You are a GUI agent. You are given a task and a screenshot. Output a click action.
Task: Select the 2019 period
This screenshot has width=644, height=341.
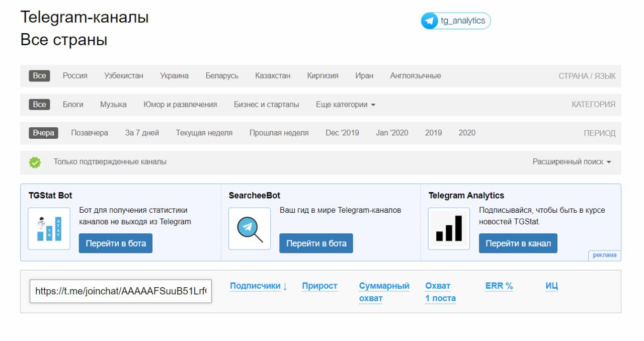coord(433,133)
